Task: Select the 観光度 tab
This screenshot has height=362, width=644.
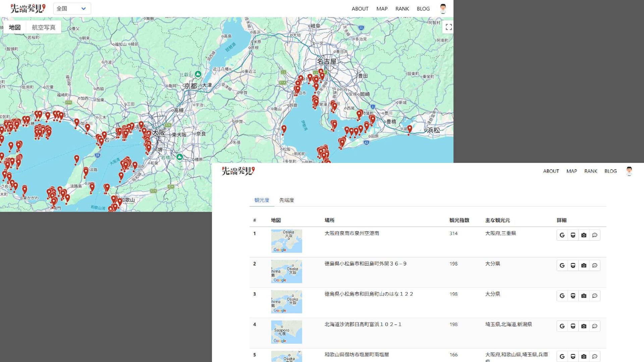Action: [262, 200]
